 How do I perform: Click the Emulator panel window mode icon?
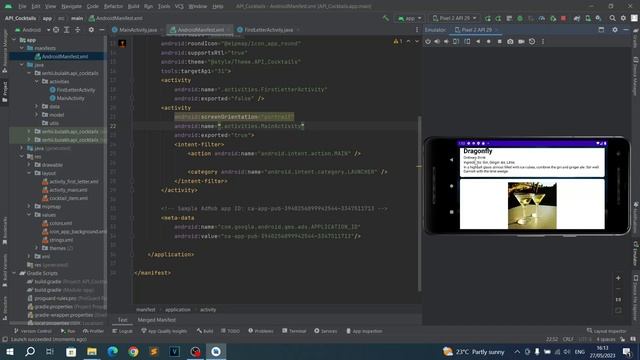pyautogui.click(x=601, y=30)
